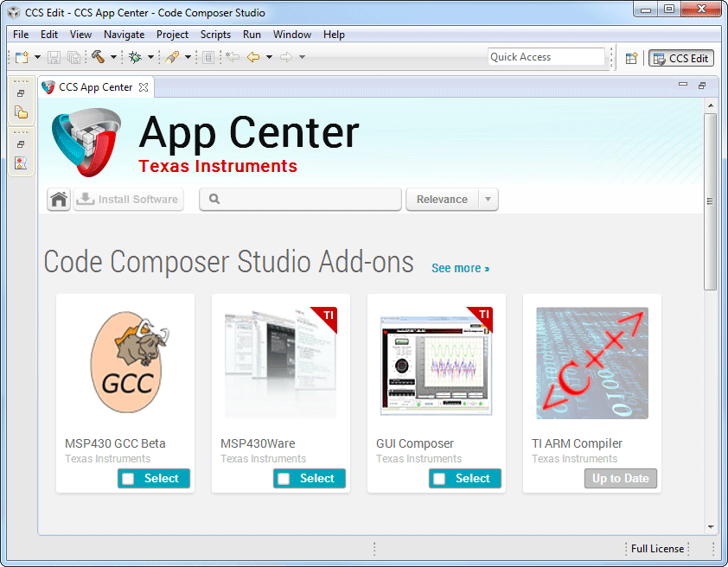Image resolution: width=728 pixels, height=567 pixels.
Task: Open the Scripts menu
Action: coord(215,35)
